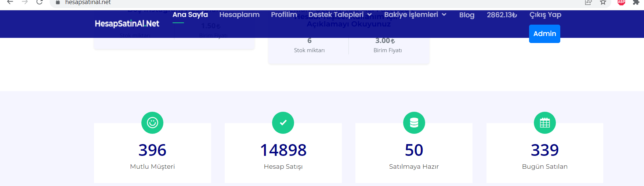Click the browser back arrow
Image resolution: width=644 pixels, height=186 pixels.
tap(10, 2)
